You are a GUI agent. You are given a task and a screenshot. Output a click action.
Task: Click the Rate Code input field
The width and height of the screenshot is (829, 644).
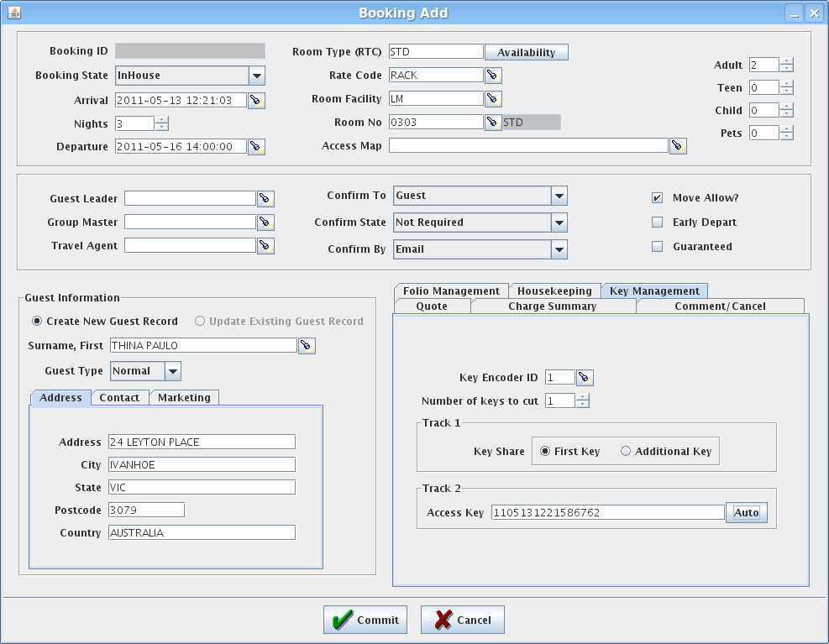[436, 75]
